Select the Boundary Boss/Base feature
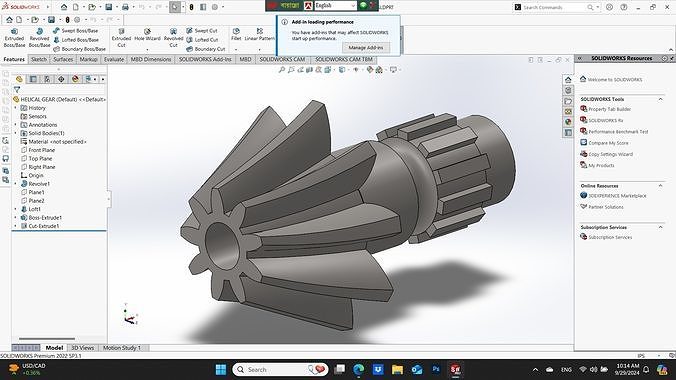This screenshot has width=676, height=380. point(79,49)
